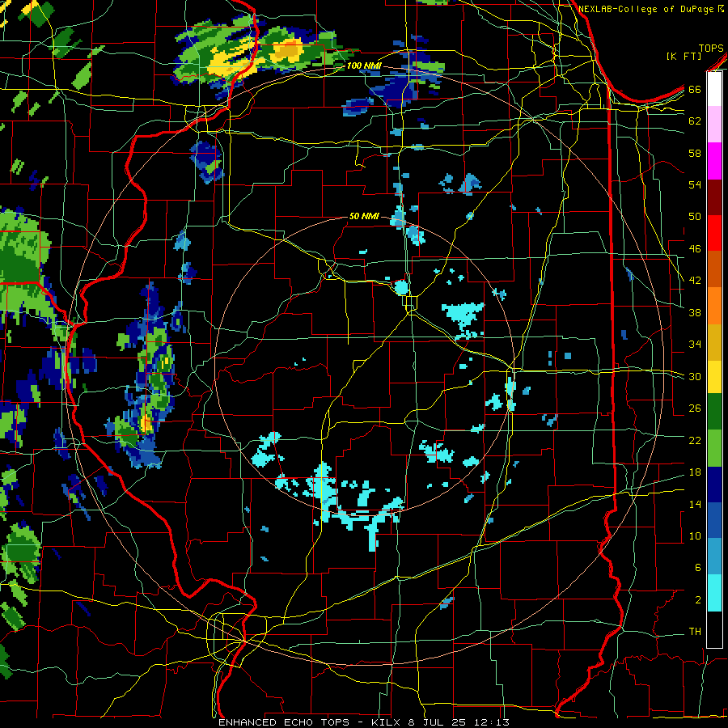Screen dimensions: 728x728
Task: Click the legend value 38
Action: tap(695, 312)
